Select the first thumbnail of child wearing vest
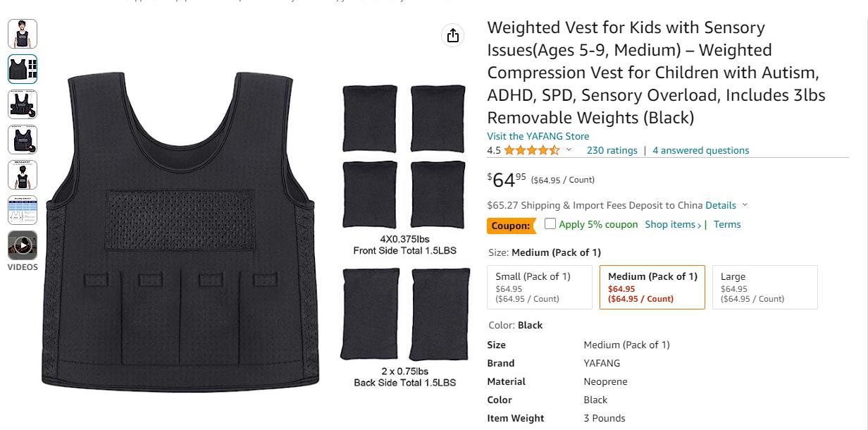Viewport: 868px width, 430px height. pos(23,34)
